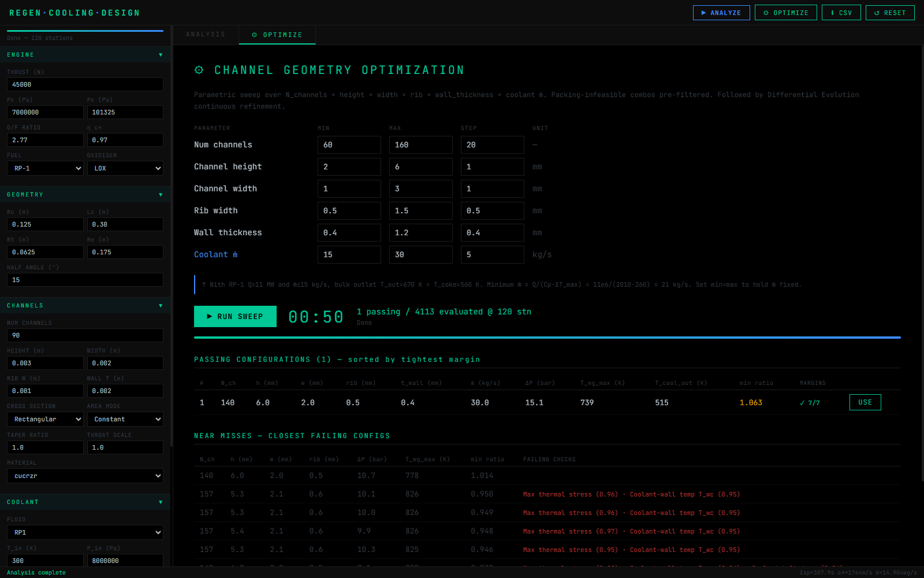The width and height of the screenshot is (924, 578).
Task: Click the Thrust (N) input field
Action: click(x=85, y=84)
